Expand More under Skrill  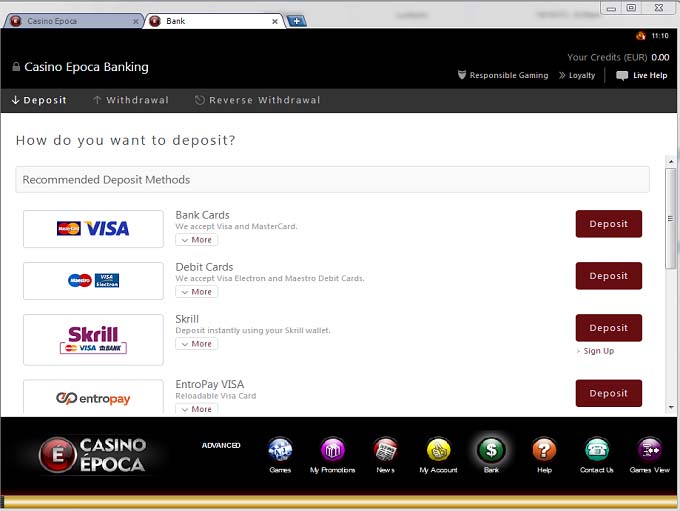tap(196, 344)
